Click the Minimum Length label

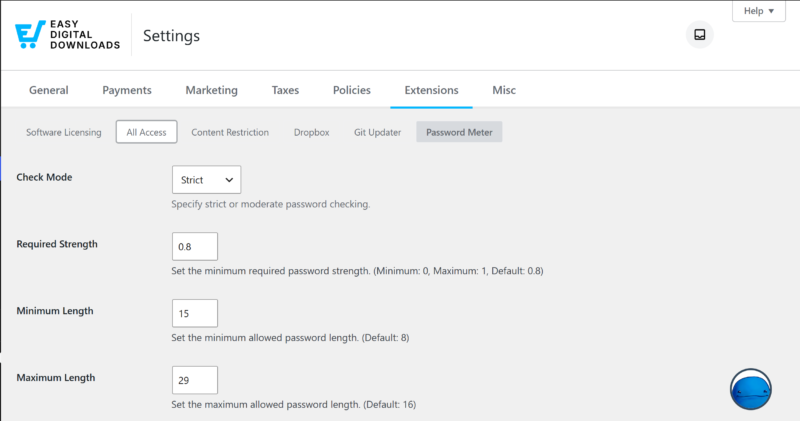coord(55,311)
